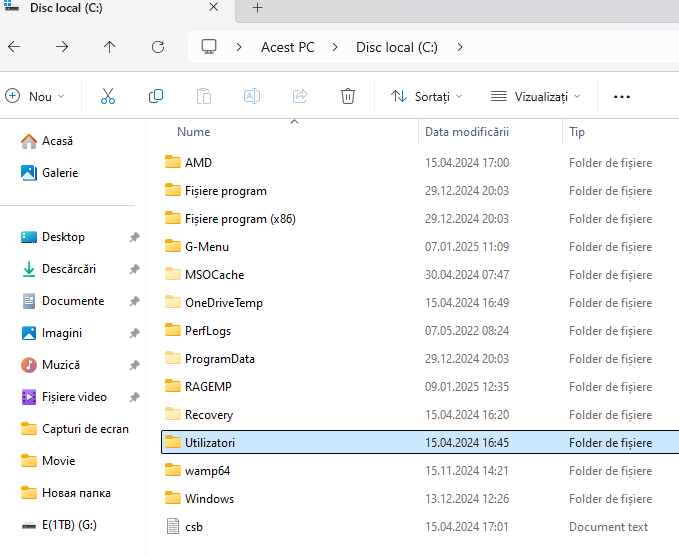The image size is (679, 557).
Task: Open the Vizualizați dropdown
Action: tap(536, 97)
